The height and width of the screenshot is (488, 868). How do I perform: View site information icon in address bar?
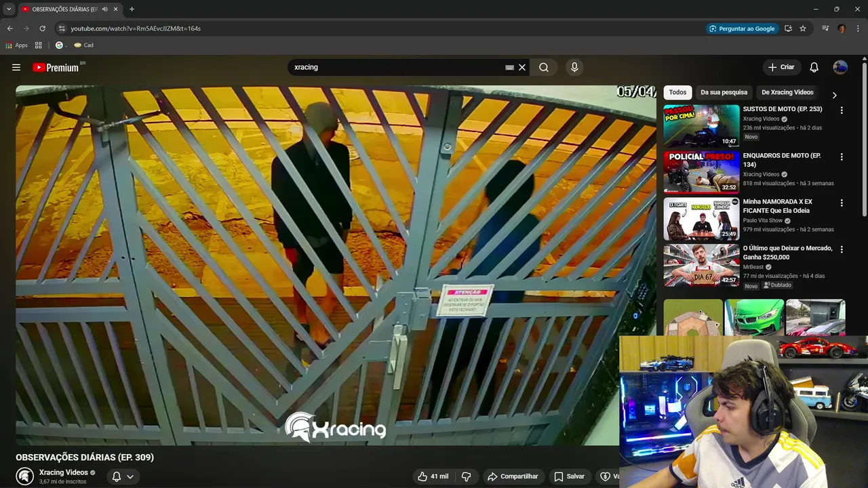pos(61,28)
